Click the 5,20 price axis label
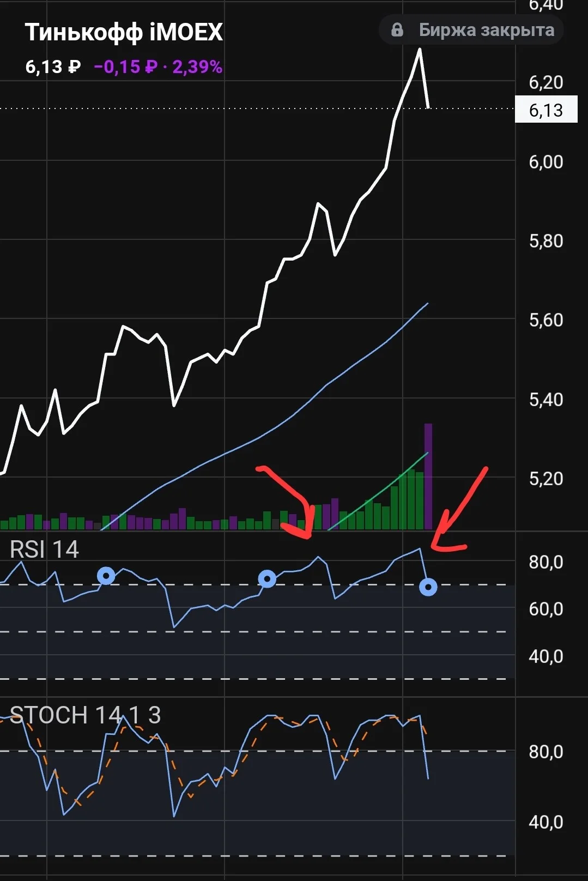This screenshot has height=881, width=588. tap(546, 479)
